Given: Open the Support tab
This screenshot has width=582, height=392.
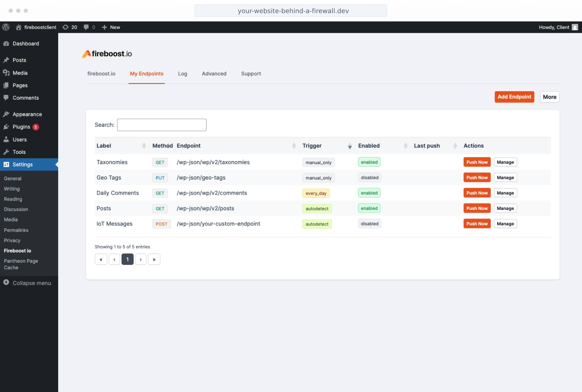Looking at the screenshot, I should point(251,74).
